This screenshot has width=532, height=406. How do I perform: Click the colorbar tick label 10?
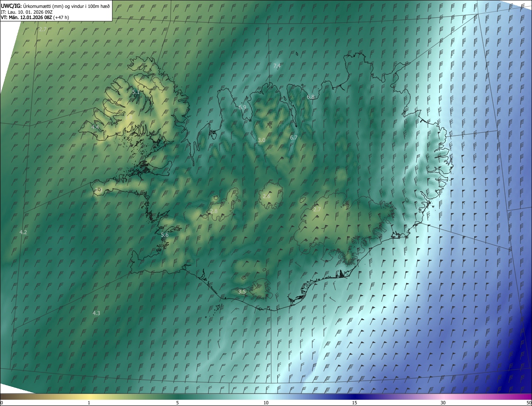(266, 403)
